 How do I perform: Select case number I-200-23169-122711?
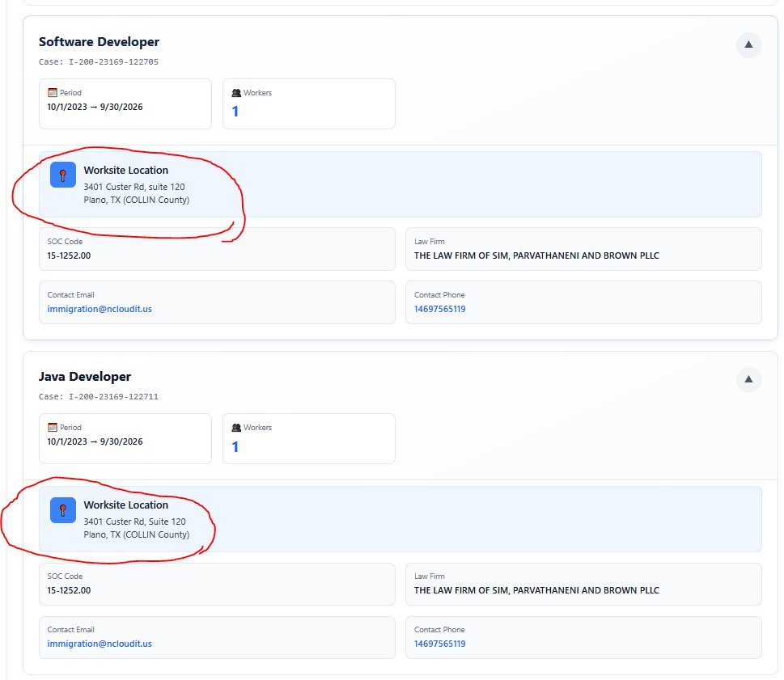[113, 397]
